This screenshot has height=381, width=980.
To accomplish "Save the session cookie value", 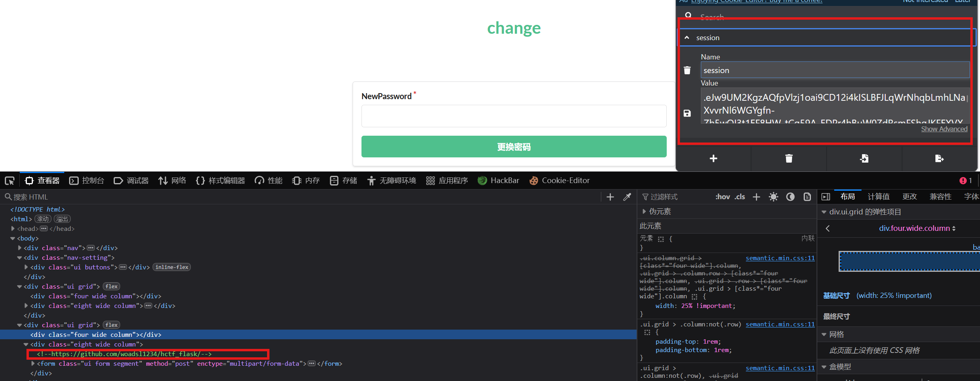I will [687, 113].
